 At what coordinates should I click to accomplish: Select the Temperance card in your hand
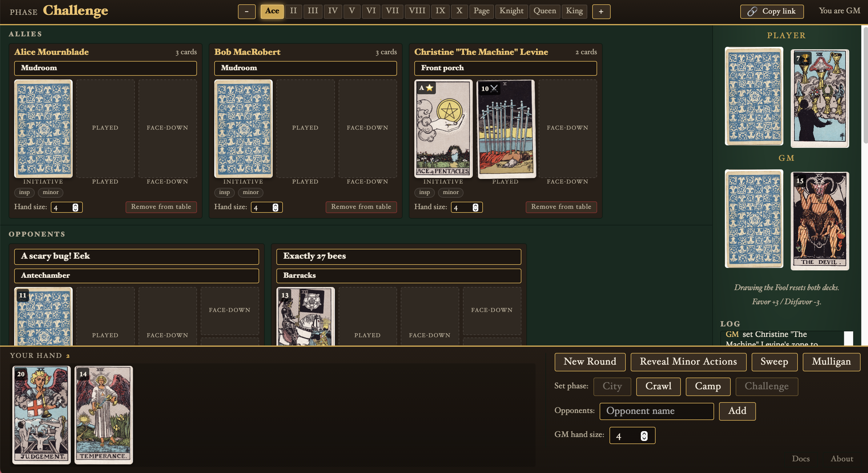point(103,415)
